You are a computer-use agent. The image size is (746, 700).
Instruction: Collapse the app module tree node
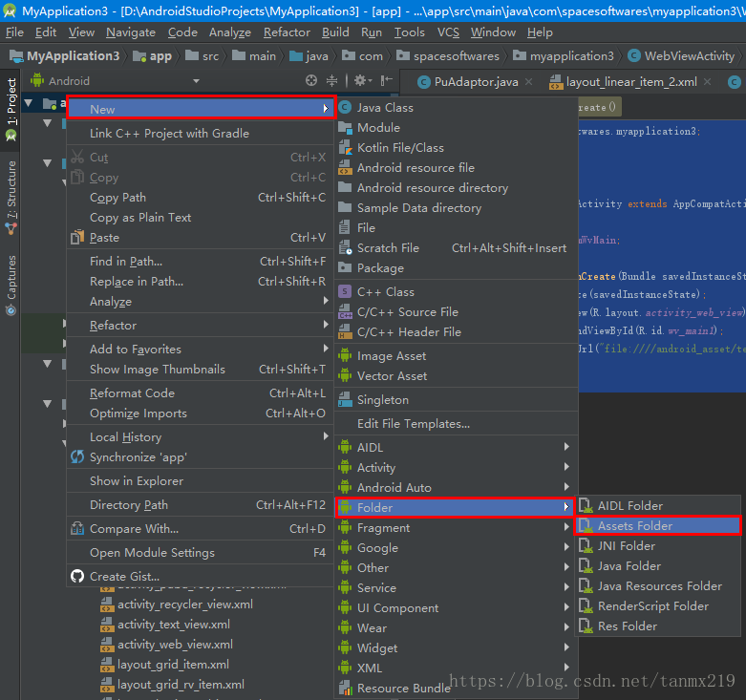click(29, 103)
